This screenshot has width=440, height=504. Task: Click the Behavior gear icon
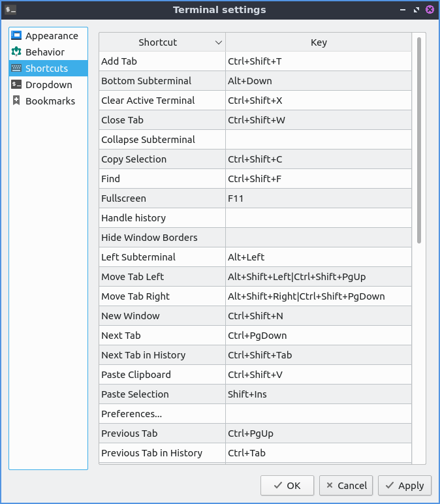16,52
